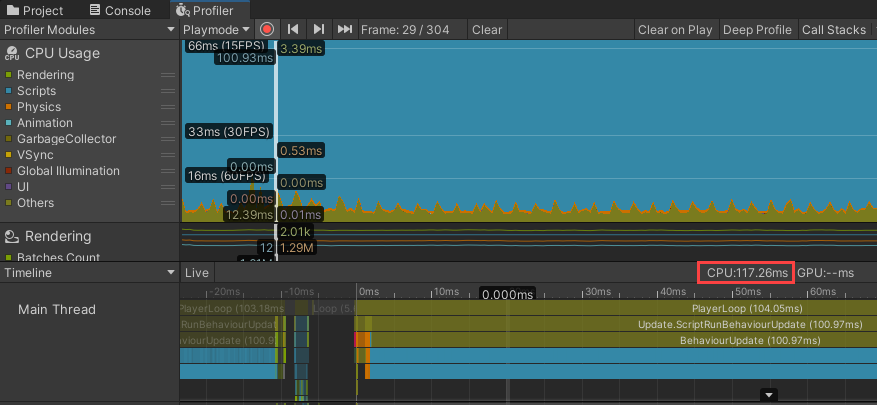
Task: Jump to the current last frame
Action: (344, 30)
